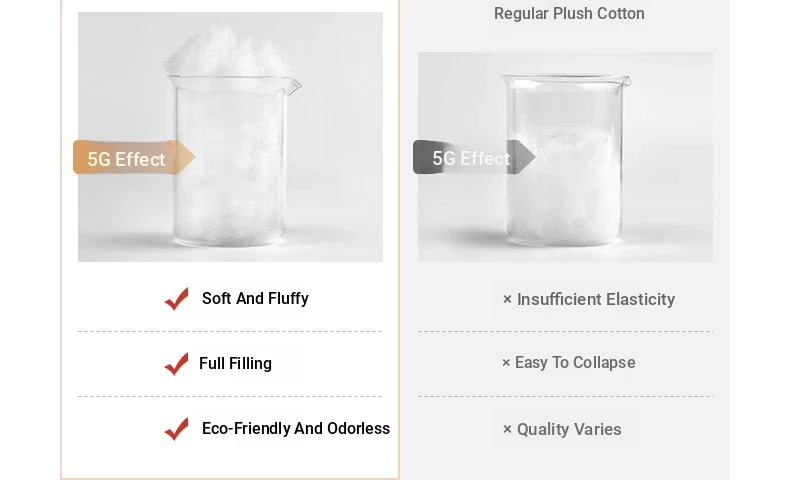This screenshot has height=480, width=790.
Task: Select the Regular Plush Cotton heading
Action: pyautogui.click(x=569, y=14)
